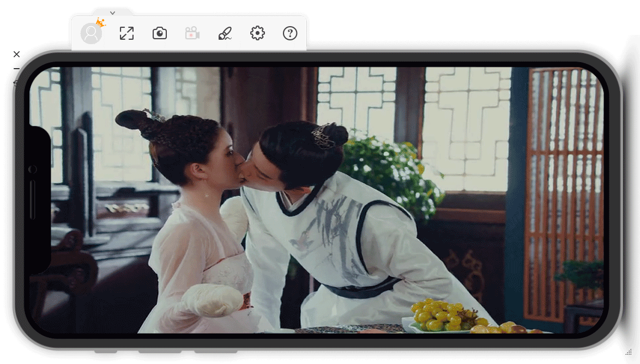This screenshot has width=640, height=364.
Task: Minimize the mirroring window
Action: pyautogui.click(x=16, y=69)
